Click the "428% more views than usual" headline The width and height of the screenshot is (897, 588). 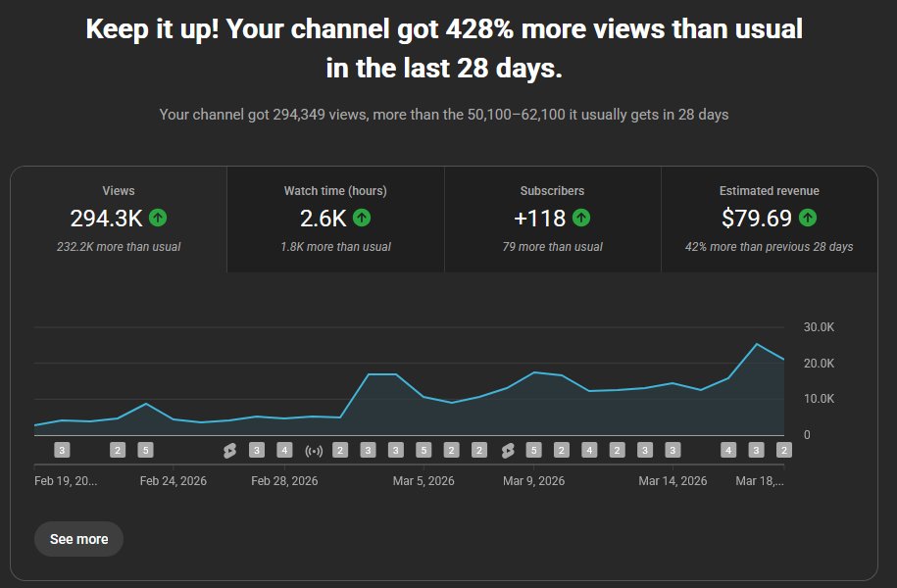[x=444, y=48]
